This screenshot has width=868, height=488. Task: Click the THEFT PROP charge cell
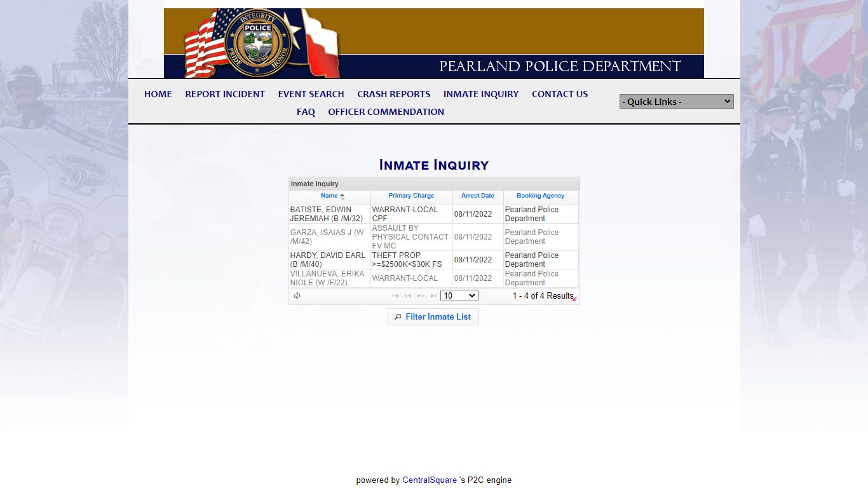[411, 260]
